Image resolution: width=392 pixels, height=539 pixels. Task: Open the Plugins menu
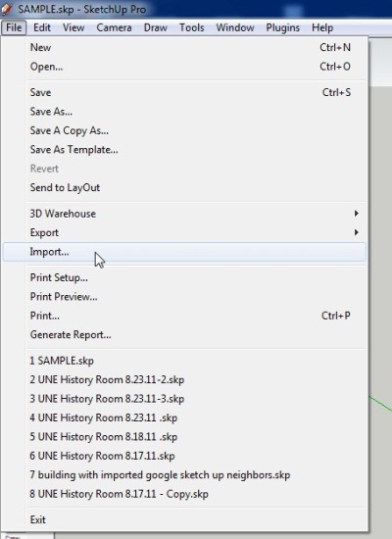click(282, 27)
